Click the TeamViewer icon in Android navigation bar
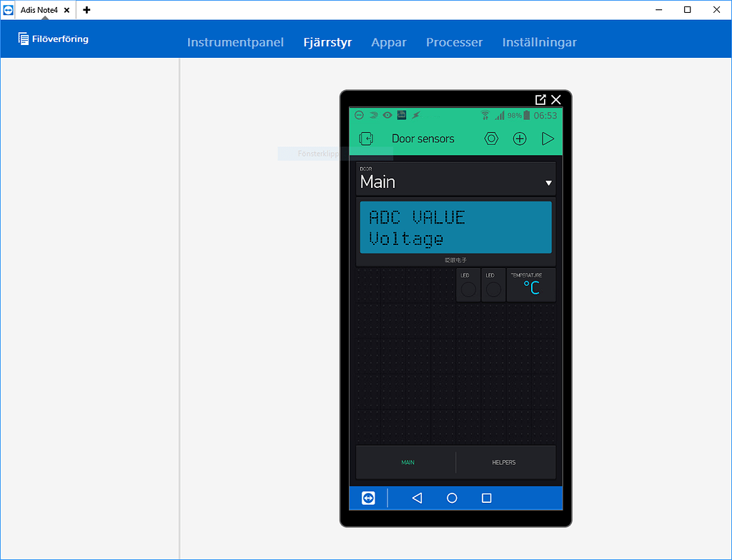The height and width of the screenshot is (560, 732). (367, 498)
